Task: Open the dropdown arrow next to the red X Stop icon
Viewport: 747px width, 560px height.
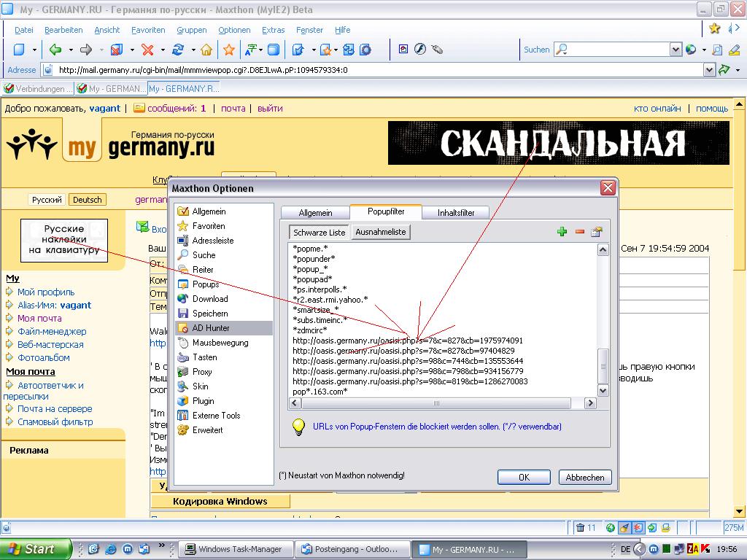Action: (163, 50)
